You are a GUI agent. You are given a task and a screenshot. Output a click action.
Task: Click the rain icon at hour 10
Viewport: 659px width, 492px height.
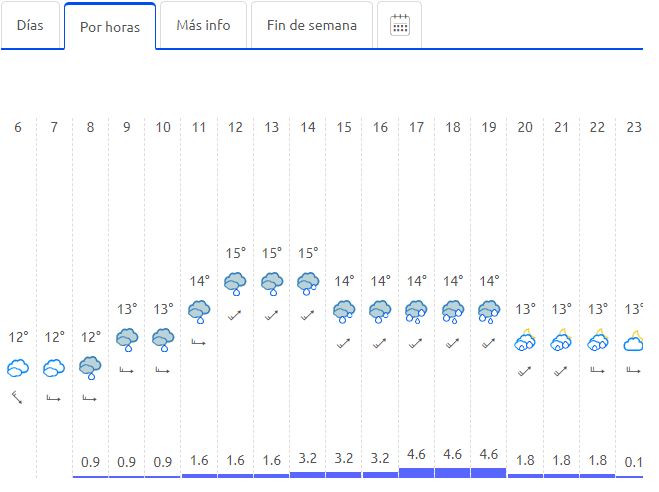tap(163, 340)
